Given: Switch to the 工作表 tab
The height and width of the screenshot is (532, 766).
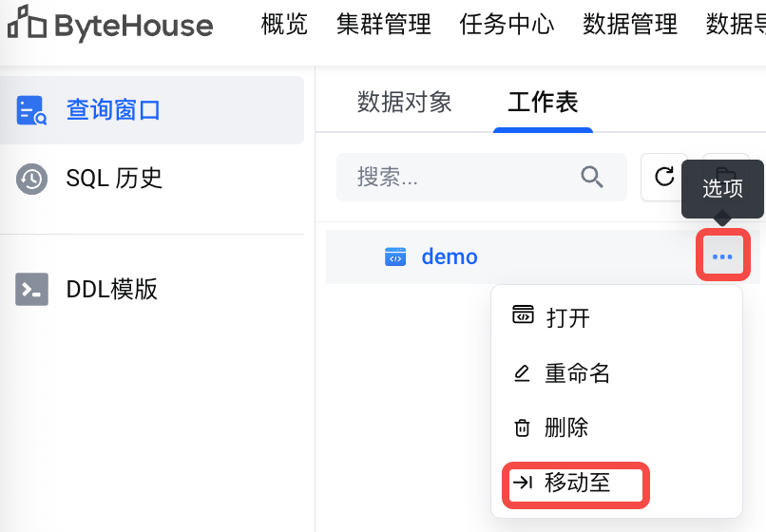Looking at the screenshot, I should 543,102.
